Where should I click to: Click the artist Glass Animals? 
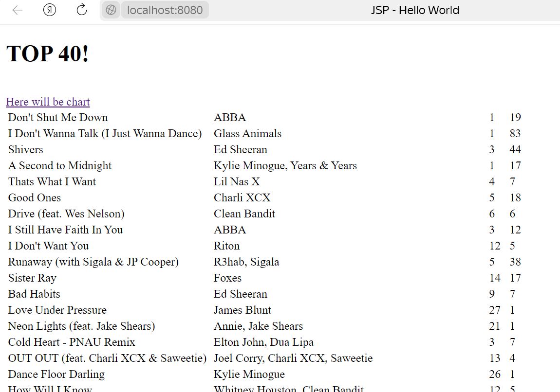247,133
